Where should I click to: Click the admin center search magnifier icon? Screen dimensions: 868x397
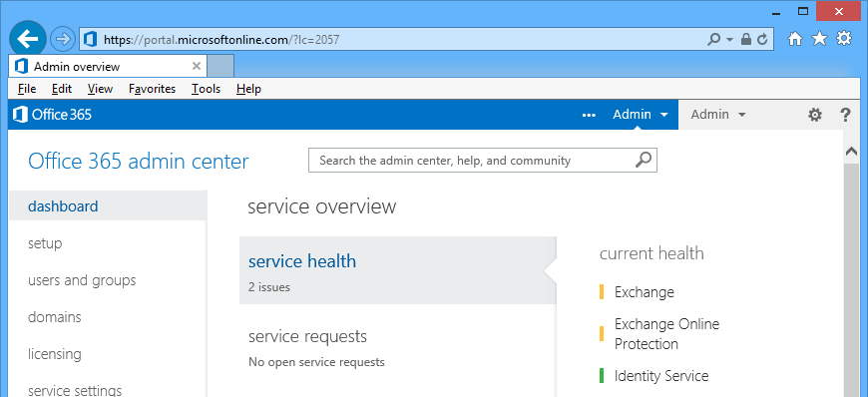point(644,160)
